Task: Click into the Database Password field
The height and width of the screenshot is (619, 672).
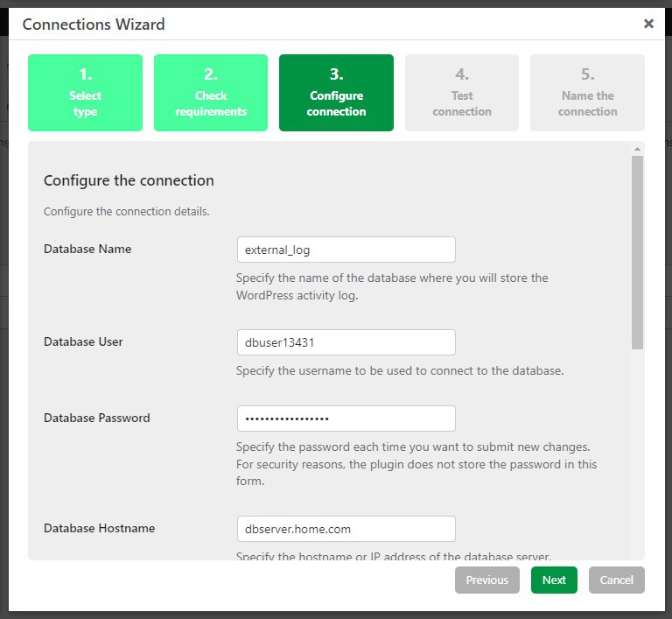Action: 346,419
